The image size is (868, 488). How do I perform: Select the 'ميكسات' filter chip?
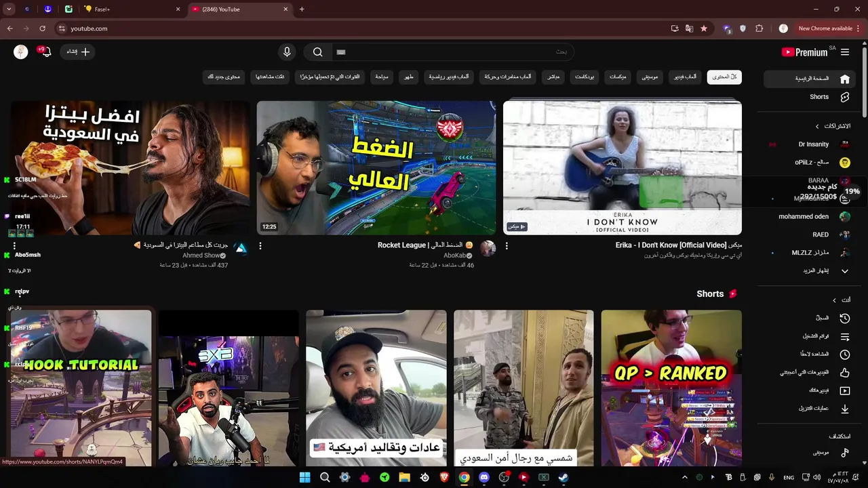(618, 77)
